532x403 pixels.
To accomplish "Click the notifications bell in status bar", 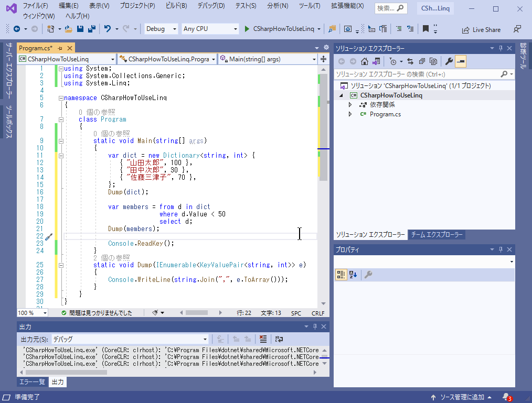I will [507, 397].
